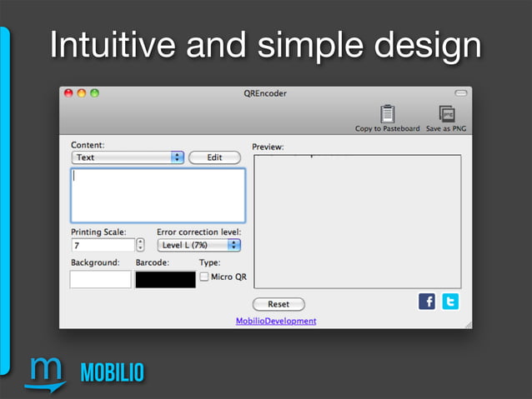This screenshot has height=399, width=532.
Task: Click the window resize grip corner
Action: (x=469, y=325)
